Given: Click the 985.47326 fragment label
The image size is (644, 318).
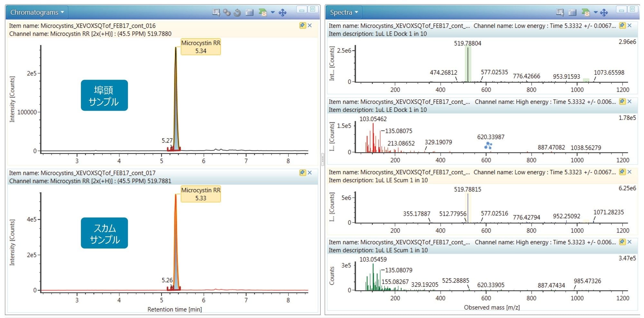Looking at the screenshot, I should (x=587, y=281).
